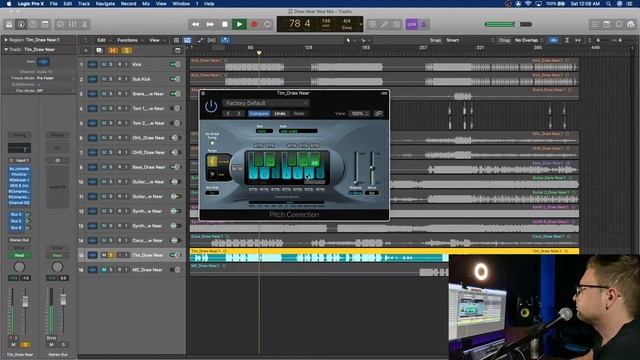Collapse the Track inspector disclosure triangle

click(x=6, y=49)
